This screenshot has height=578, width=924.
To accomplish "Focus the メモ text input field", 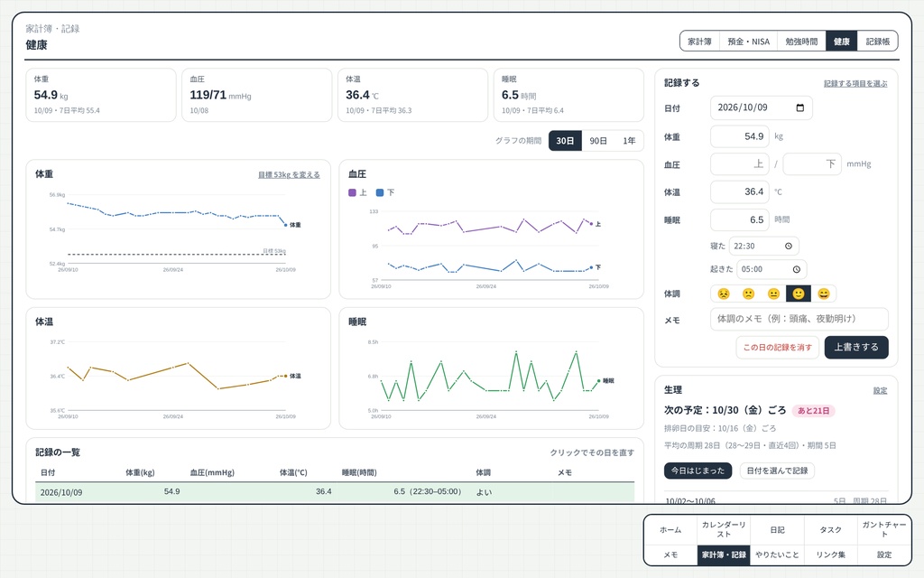I will pyautogui.click(x=799, y=319).
